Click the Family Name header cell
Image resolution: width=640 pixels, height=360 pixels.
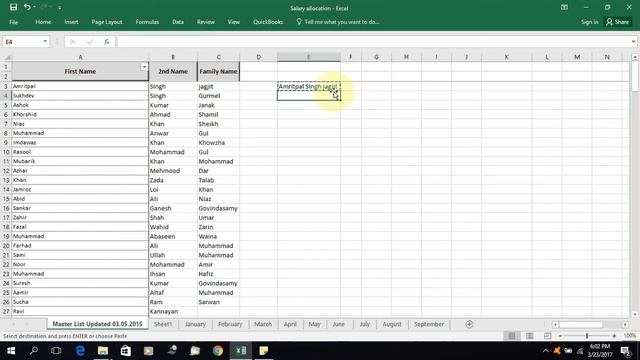pos(218,71)
